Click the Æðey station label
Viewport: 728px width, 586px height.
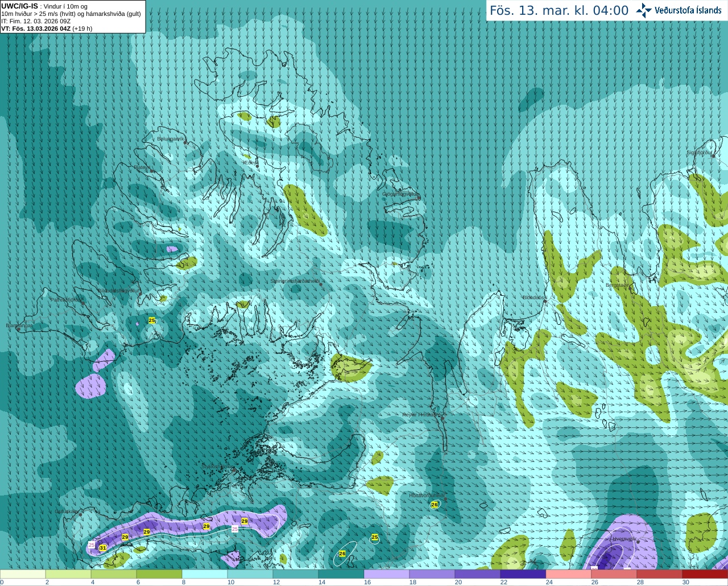pos(250,163)
